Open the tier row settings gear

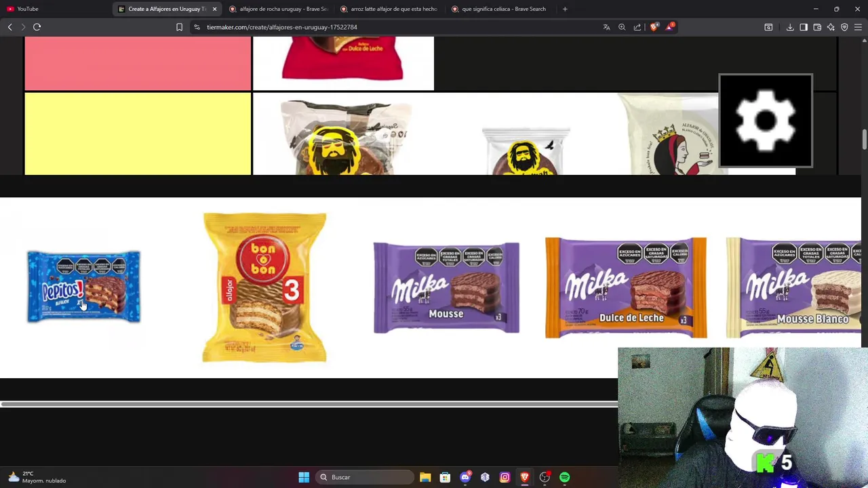tap(766, 121)
